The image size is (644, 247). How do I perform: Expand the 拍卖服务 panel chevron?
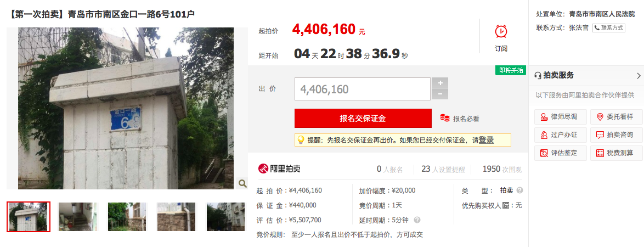pos(639,76)
